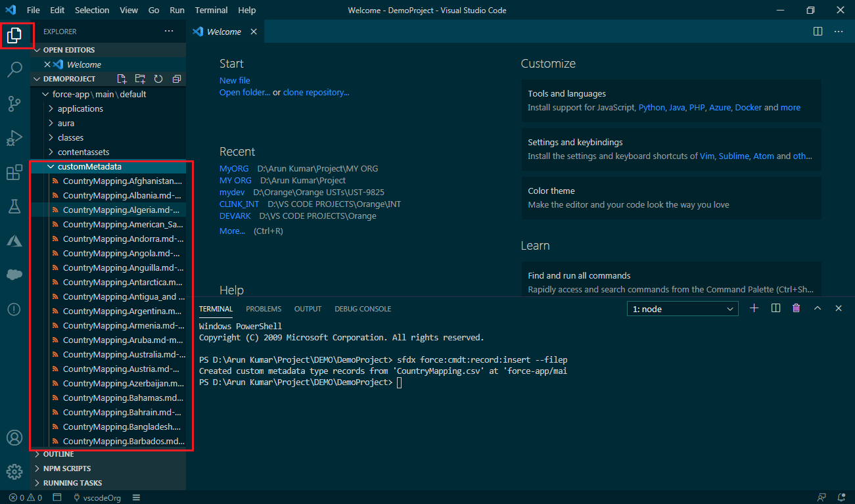Switch to the Output panel tab
This screenshot has height=504, width=855.
pos(308,309)
